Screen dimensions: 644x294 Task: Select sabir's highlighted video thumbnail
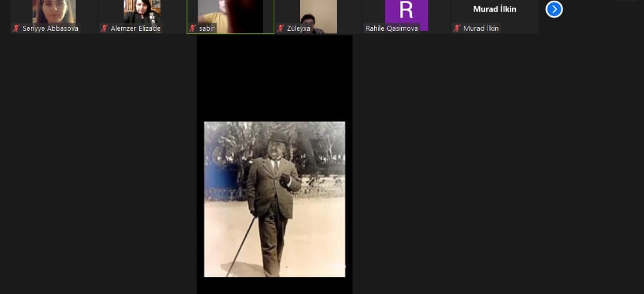pyautogui.click(x=230, y=13)
